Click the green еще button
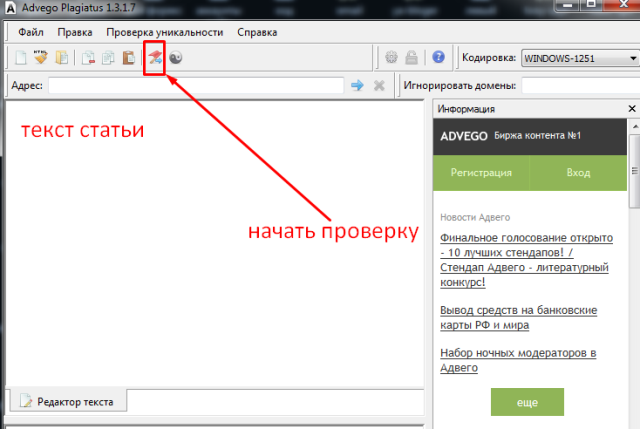The image size is (640, 429). 527,402
